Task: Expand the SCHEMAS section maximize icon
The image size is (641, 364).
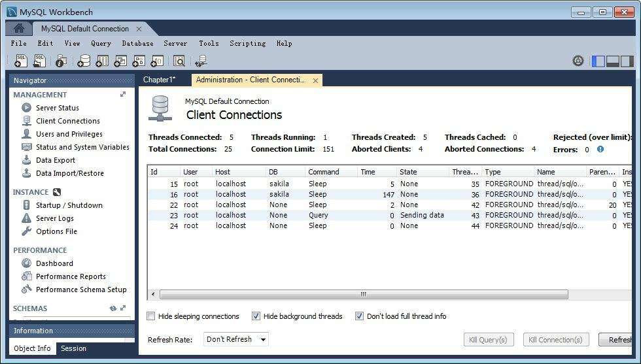Action: pos(123,308)
